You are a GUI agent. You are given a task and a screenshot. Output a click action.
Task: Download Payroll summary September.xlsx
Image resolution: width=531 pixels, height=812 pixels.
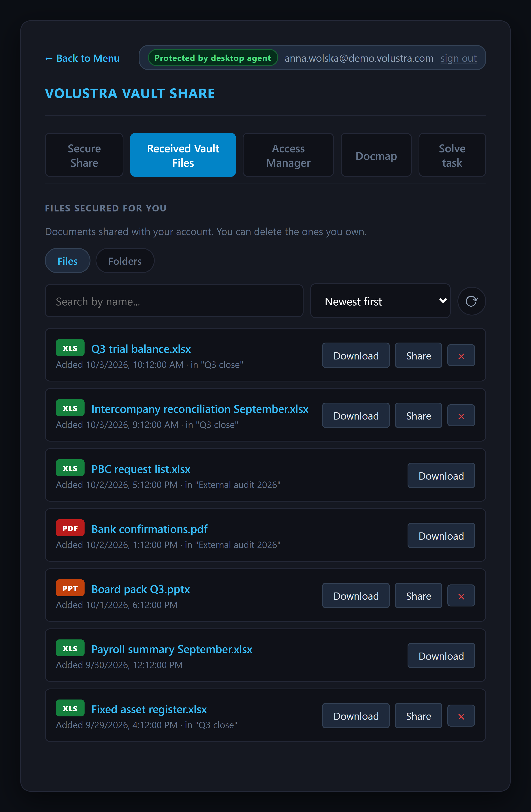coord(441,656)
